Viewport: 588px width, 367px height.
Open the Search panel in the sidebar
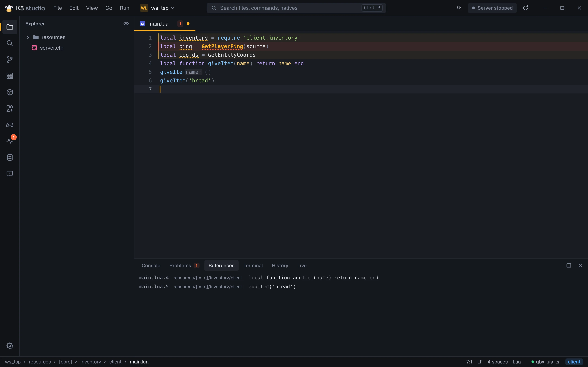coord(10,43)
